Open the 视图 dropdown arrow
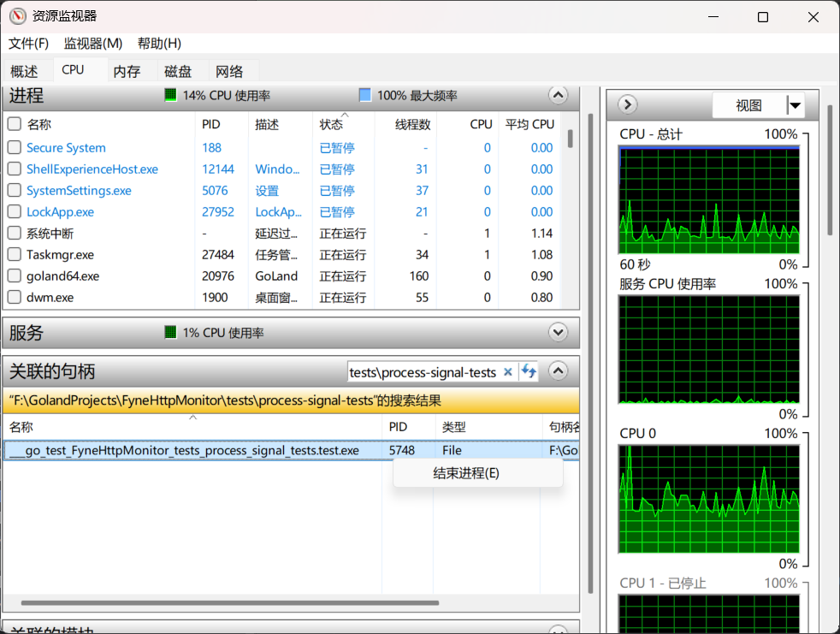Screen dimensions: 840x634 pyautogui.click(x=796, y=105)
